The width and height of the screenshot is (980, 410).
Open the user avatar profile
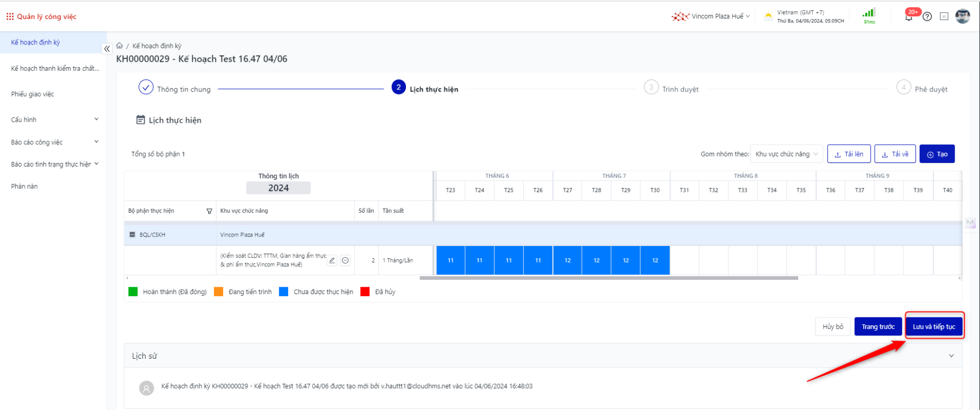pos(963,16)
